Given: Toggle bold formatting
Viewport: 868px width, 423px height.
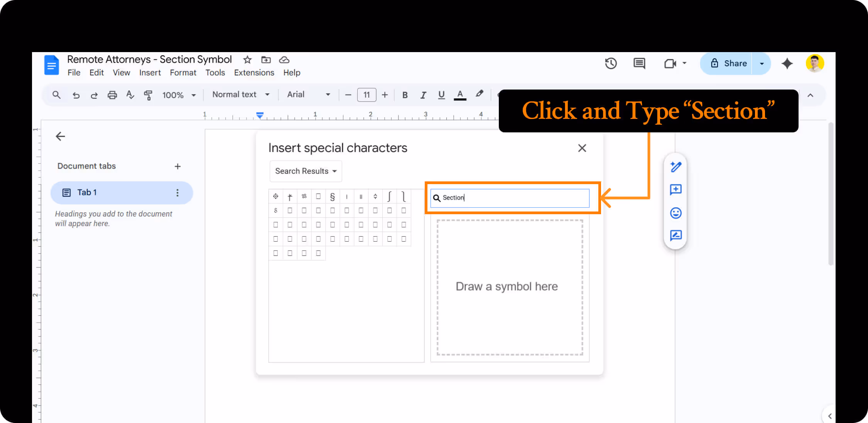Looking at the screenshot, I should (x=405, y=95).
